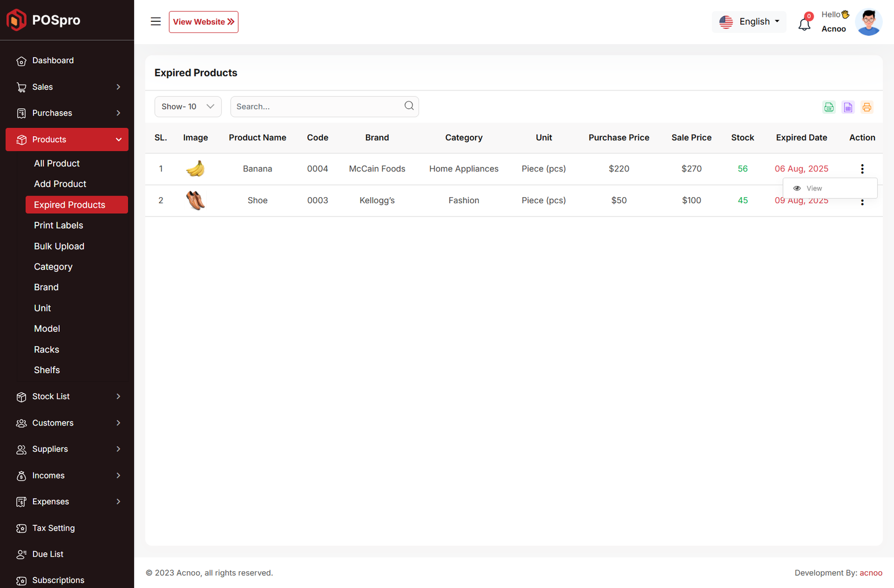The image size is (894, 588).
Task: Click the View Website button
Action: (x=203, y=22)
